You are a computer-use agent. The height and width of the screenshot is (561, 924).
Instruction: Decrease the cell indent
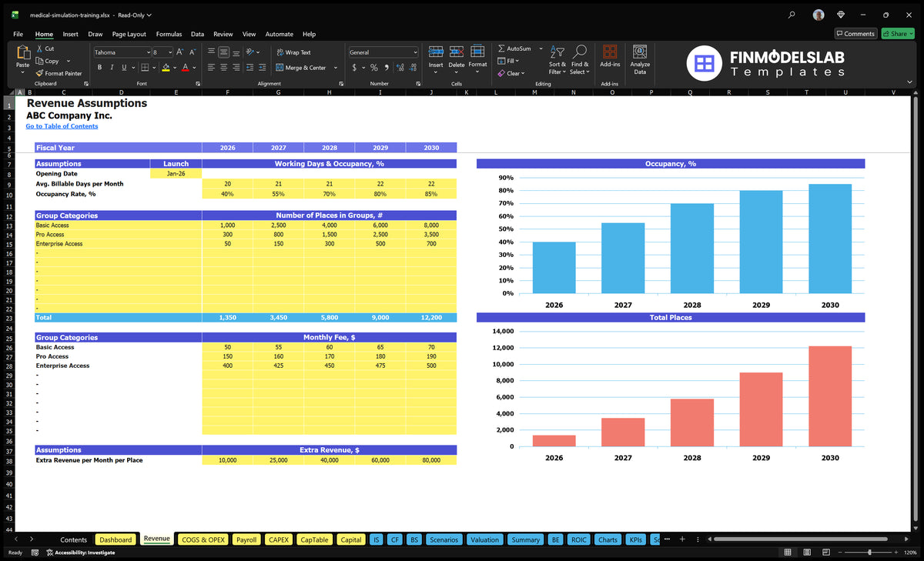[x=251, y=68]
